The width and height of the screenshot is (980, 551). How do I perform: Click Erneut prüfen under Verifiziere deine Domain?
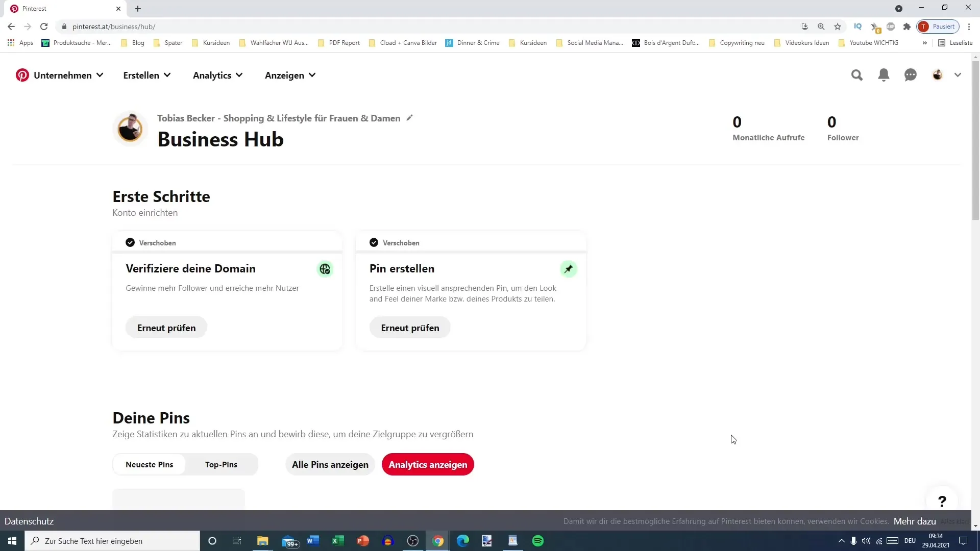point(166,328)
